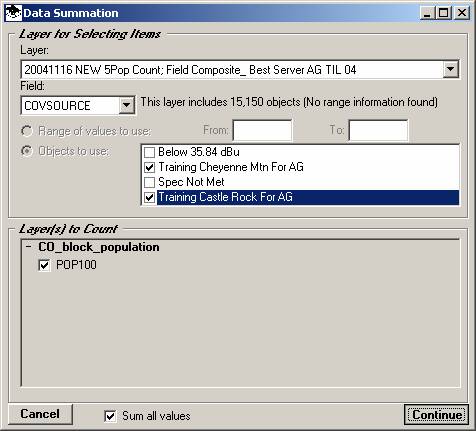This screenshot has width=476, height=431.
Task: Select Objects to use radio button
Action: tap(27, 151)
